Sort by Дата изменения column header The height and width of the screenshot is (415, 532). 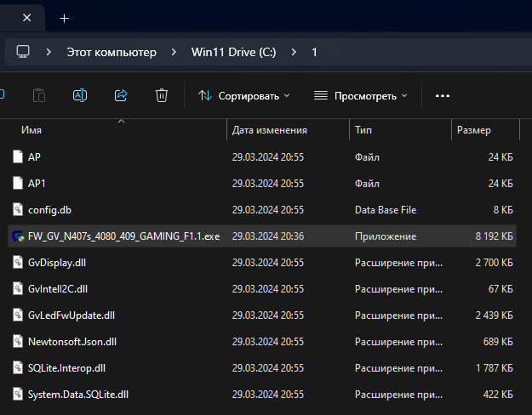tap(269, 130)
